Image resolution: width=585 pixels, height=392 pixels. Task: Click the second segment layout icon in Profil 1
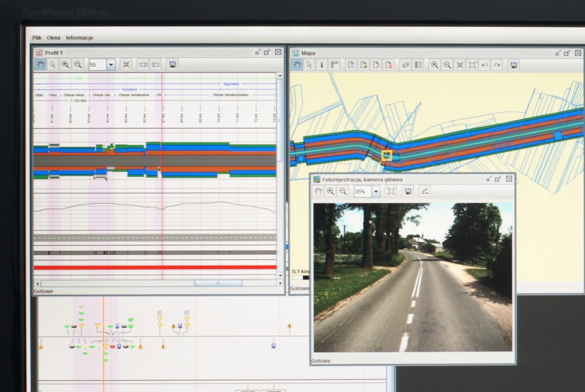tap(155, 65)
